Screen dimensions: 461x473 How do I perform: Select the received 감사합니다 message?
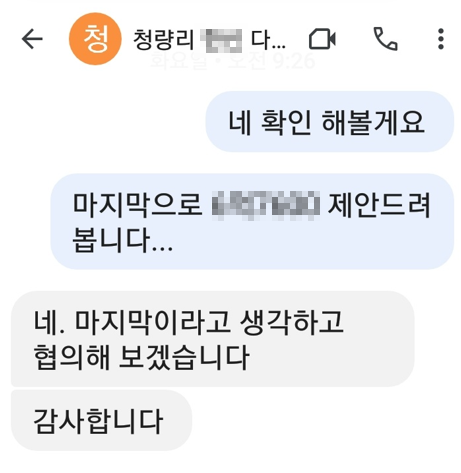(102, 420)
